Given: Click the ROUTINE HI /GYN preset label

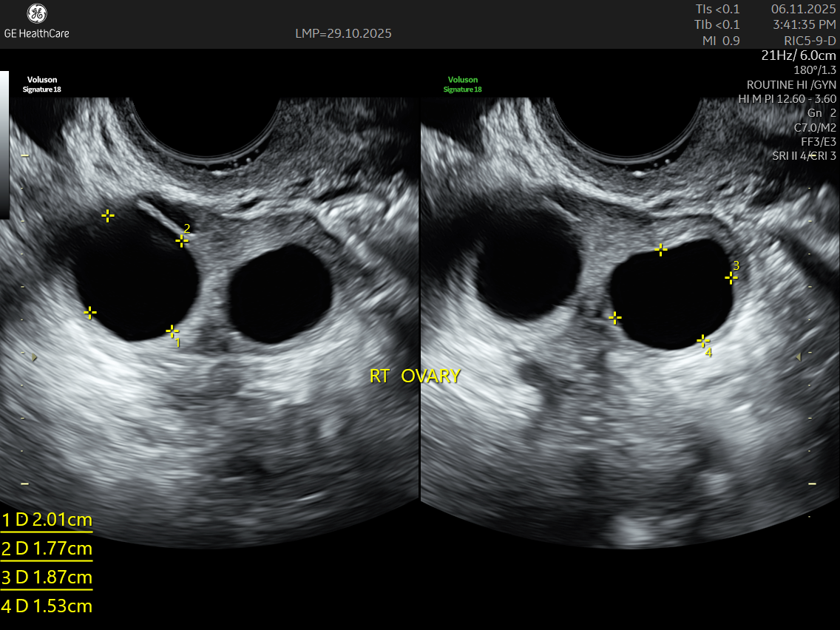Looking at the screenshot, I should tap(791, 84).
